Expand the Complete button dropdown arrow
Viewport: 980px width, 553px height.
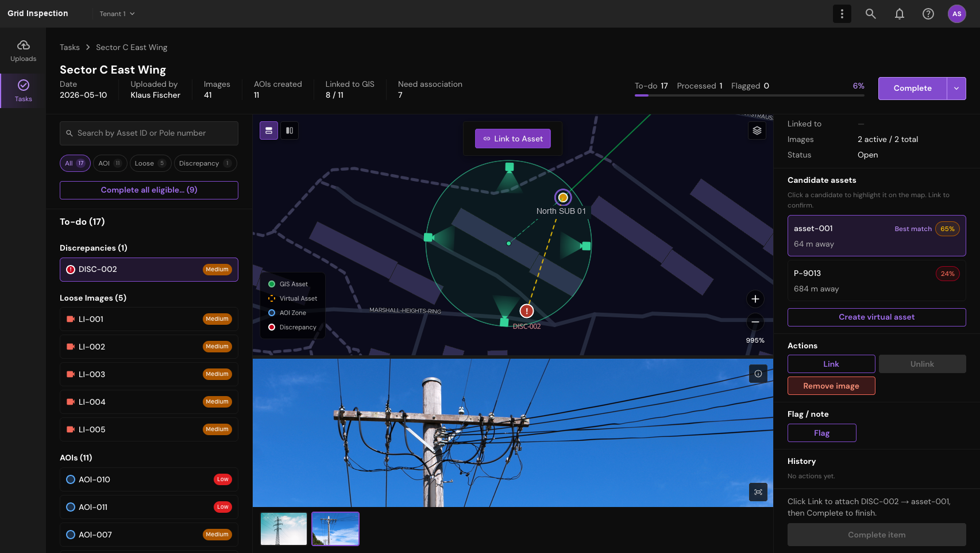click(956, 89)
